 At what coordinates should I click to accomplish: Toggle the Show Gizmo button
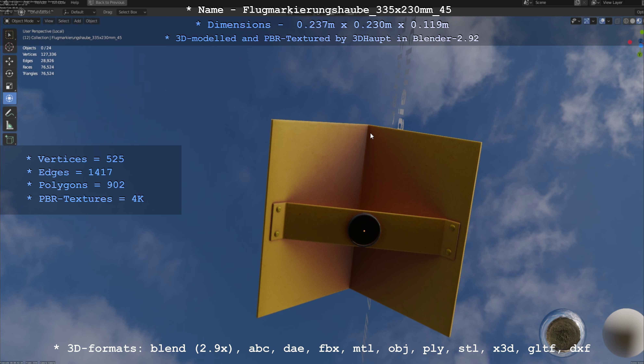point(587,21)
